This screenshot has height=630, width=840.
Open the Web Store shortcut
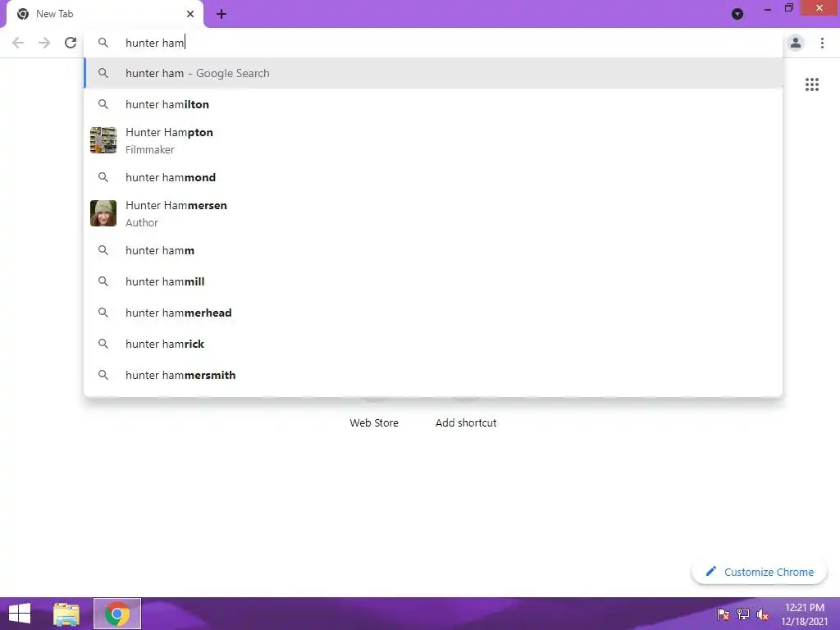pyautogui.click(x=374, y=421)
